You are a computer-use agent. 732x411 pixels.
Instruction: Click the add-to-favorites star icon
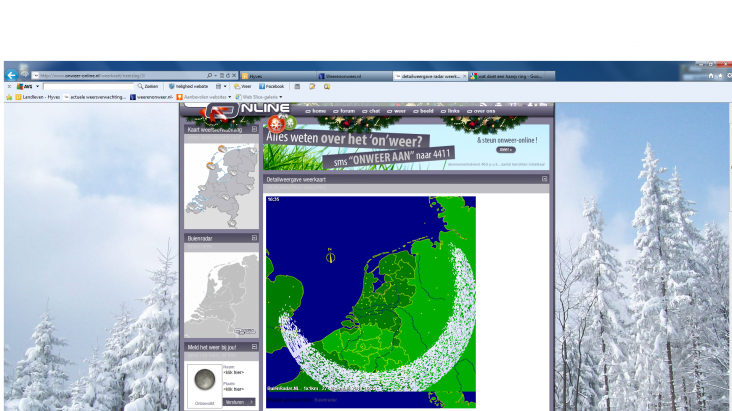point(9,97)
